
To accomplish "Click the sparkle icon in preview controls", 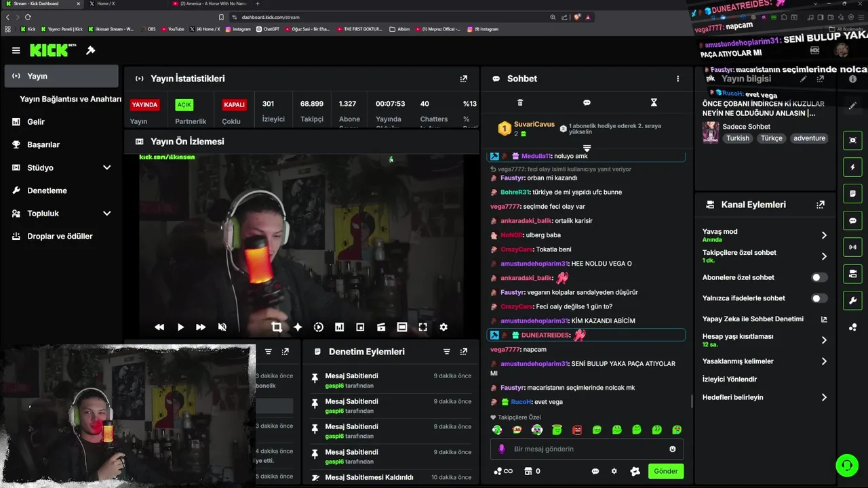I will (298, 327).
